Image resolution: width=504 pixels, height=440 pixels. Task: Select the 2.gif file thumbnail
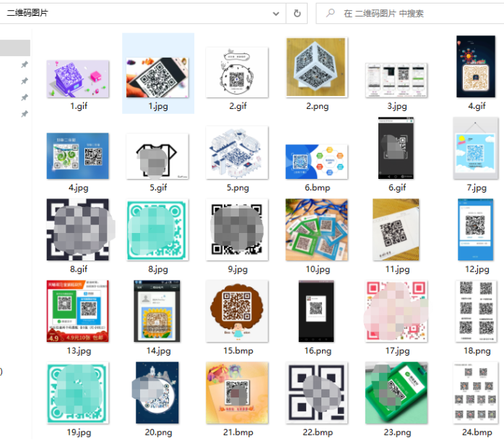pos(238,72)
